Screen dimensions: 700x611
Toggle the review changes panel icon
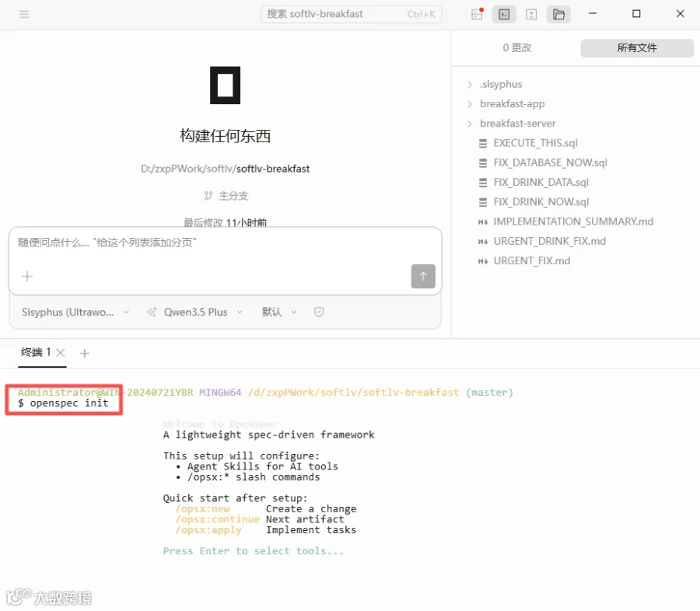(531, 14)
